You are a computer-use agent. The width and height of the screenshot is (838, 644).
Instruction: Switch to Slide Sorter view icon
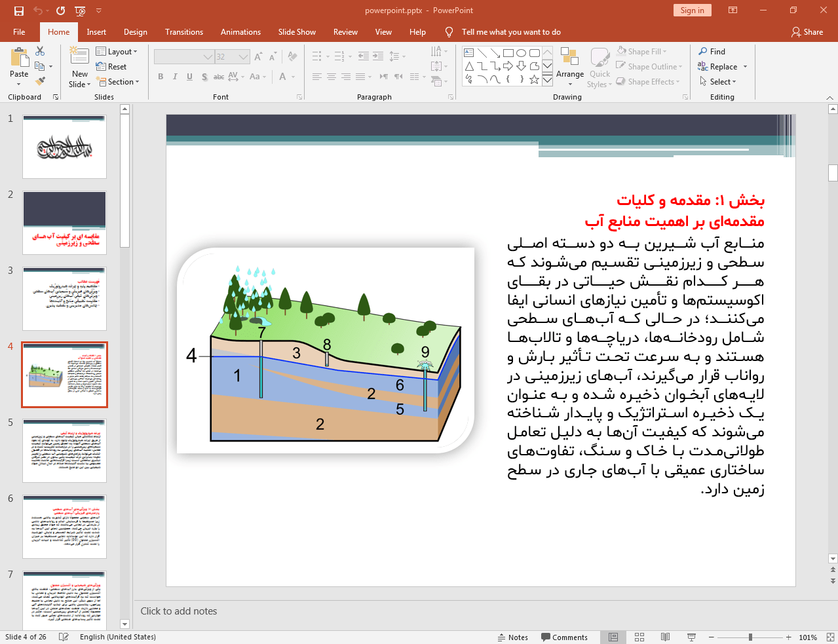point(639,637)
